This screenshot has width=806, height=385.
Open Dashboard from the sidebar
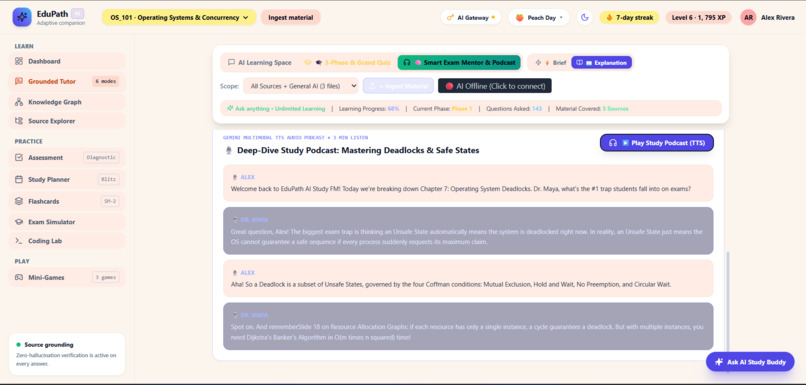67,61
